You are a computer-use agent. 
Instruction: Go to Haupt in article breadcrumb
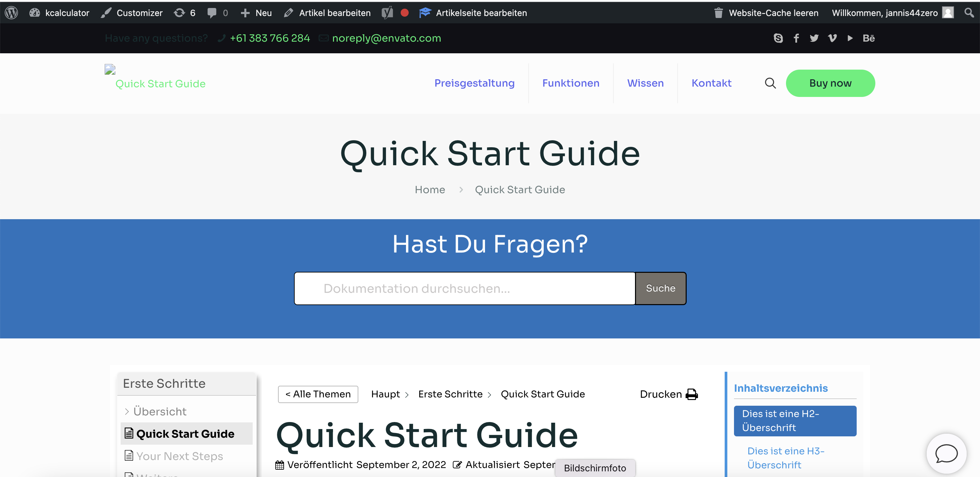[385, 394]
